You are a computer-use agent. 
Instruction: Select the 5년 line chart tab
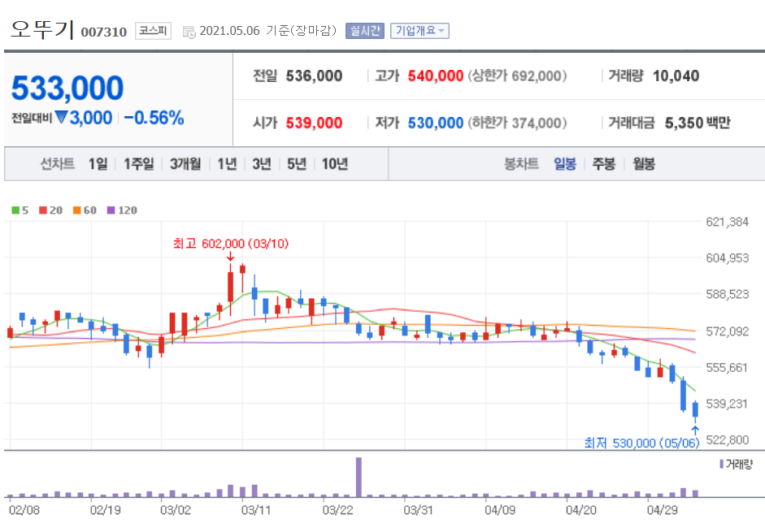297,164
